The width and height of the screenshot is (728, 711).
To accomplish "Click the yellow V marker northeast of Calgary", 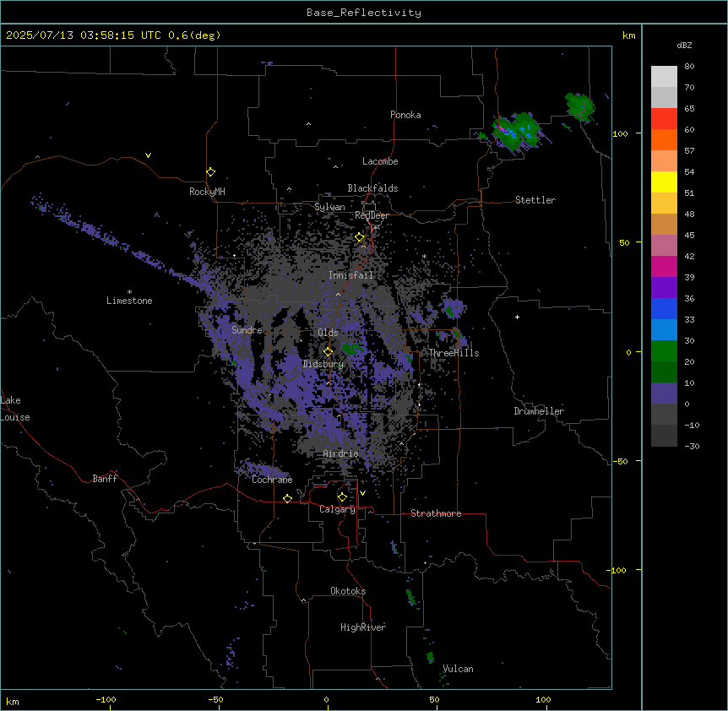I will point(362,493).
